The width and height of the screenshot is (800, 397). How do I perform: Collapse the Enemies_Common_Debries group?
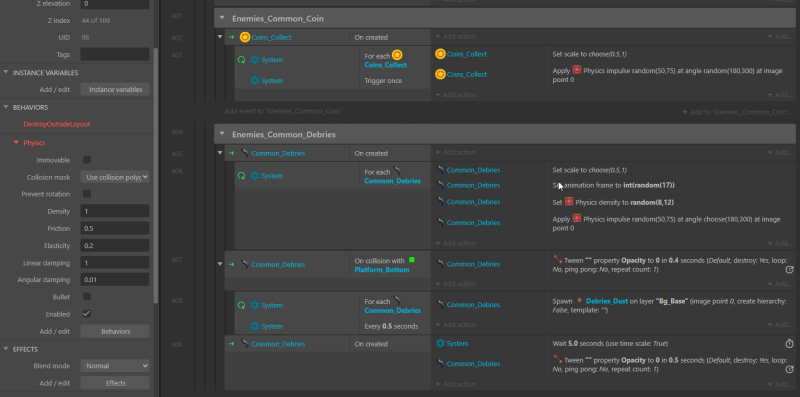coord(222,134)
